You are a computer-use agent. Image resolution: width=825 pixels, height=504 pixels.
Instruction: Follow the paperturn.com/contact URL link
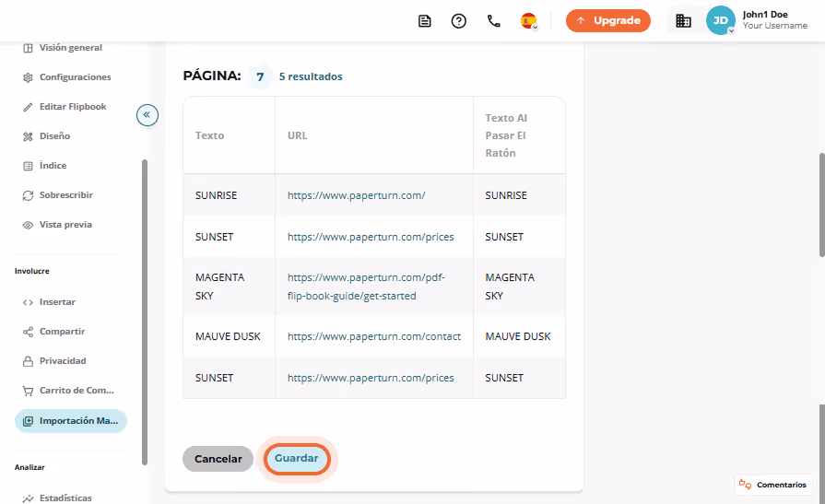click(374, 336)
